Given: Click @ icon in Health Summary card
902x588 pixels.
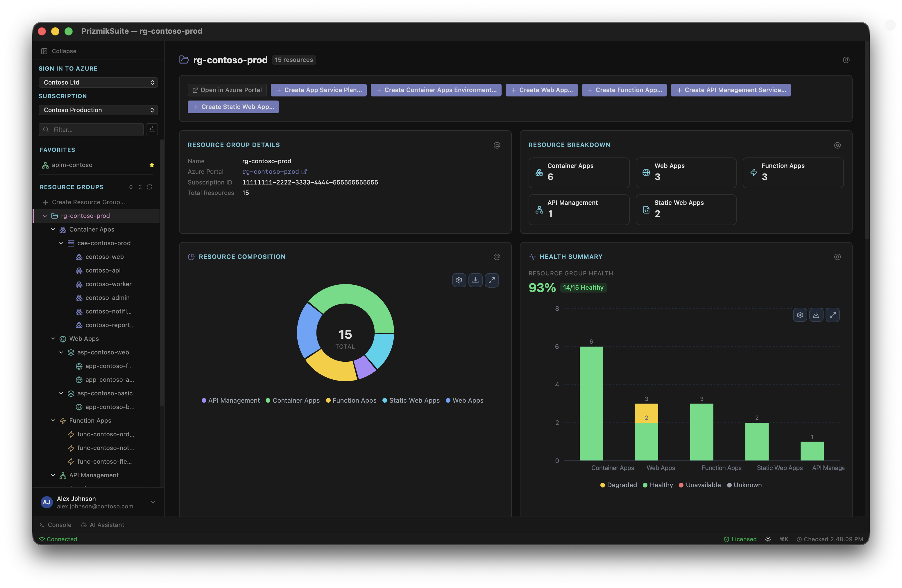Looking at the screenshot, I should (837, 257).
